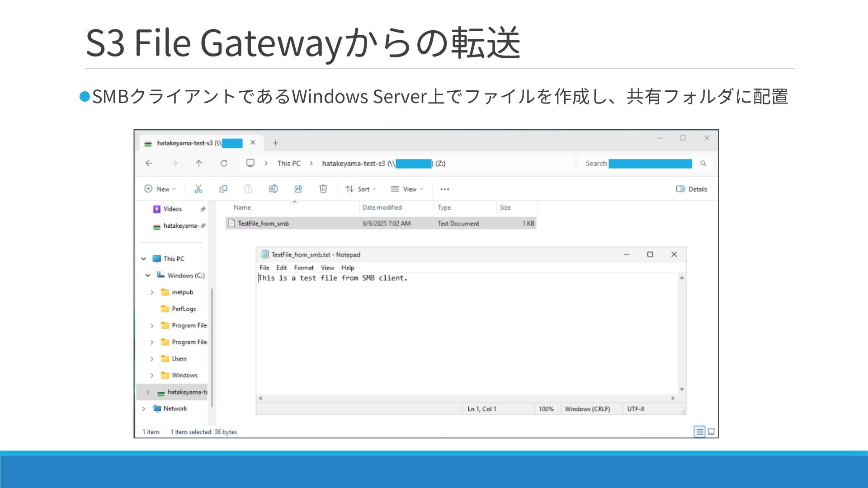This screenshot has height=488, width=868.
Task: Toggle the Details pane button
Action: (x=692, y=189)
